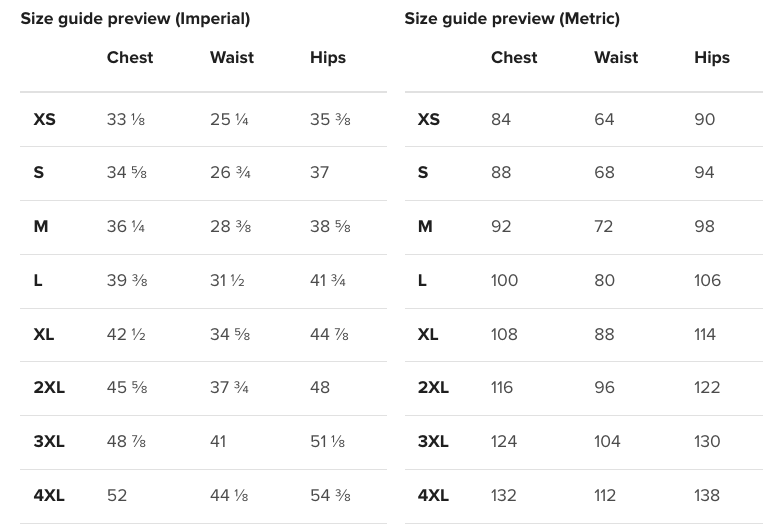
Task: Click the 2XL row label in Imperial table
Action: tap(49, 387)
